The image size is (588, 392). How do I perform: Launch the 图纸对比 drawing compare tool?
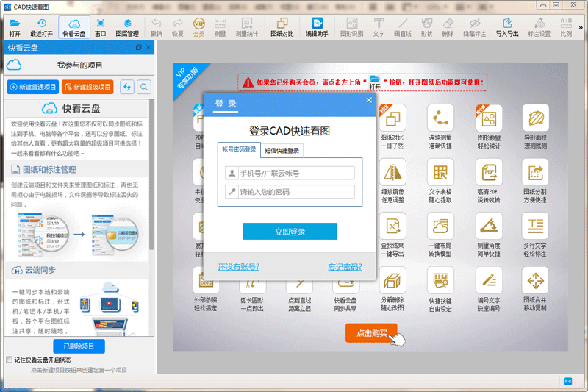coord(282,27)
